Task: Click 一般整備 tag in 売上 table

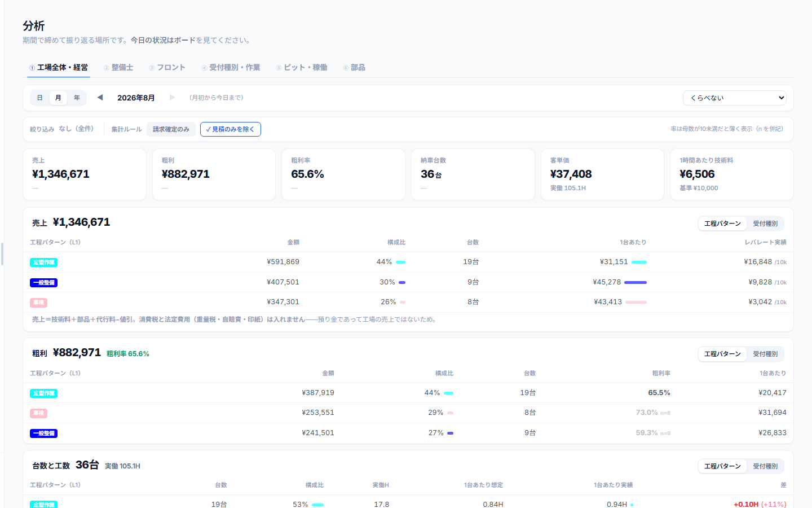Action: point(43,283)
